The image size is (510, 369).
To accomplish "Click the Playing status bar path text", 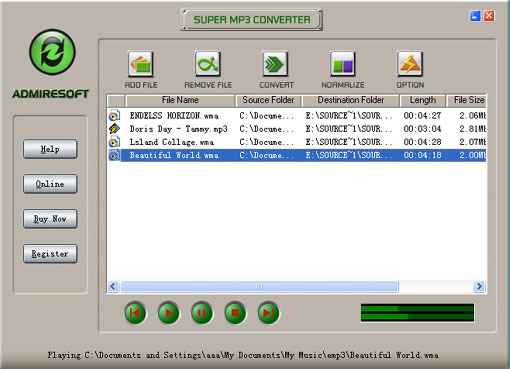I will (x=243, y=355).
